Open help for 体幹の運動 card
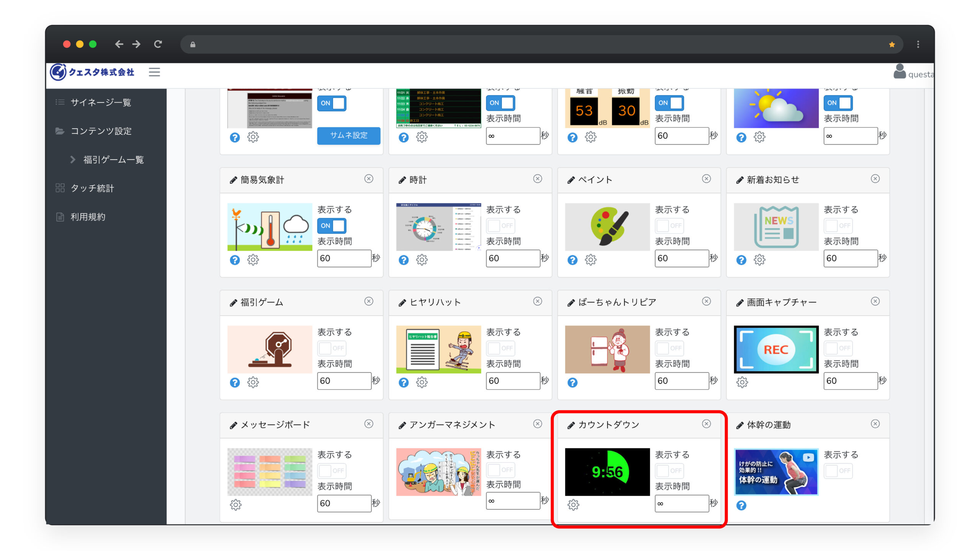This screenshot has height=551, width=980. tap(741, 505)
